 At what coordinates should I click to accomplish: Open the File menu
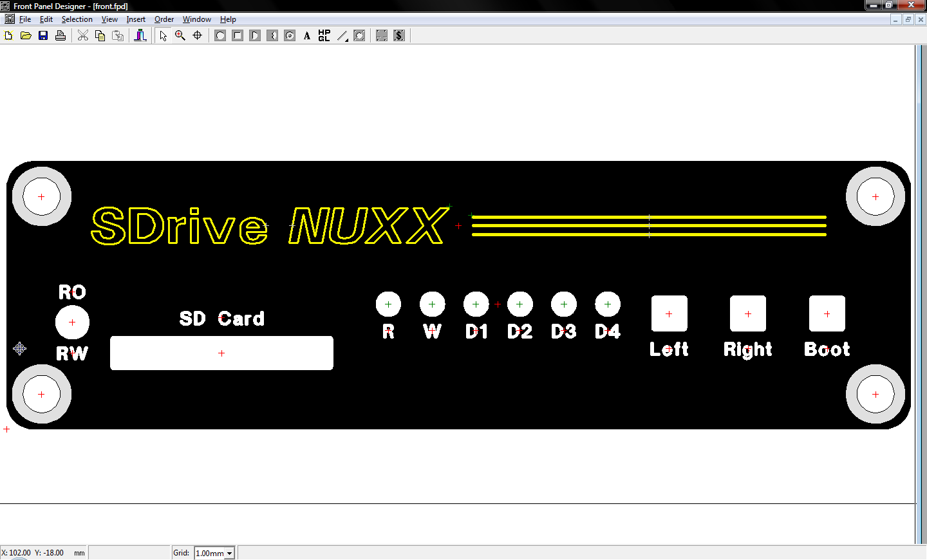(25, 19)
